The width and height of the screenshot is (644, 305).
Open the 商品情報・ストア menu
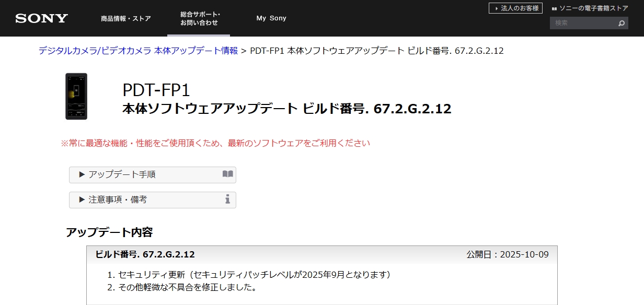[126, 19]
